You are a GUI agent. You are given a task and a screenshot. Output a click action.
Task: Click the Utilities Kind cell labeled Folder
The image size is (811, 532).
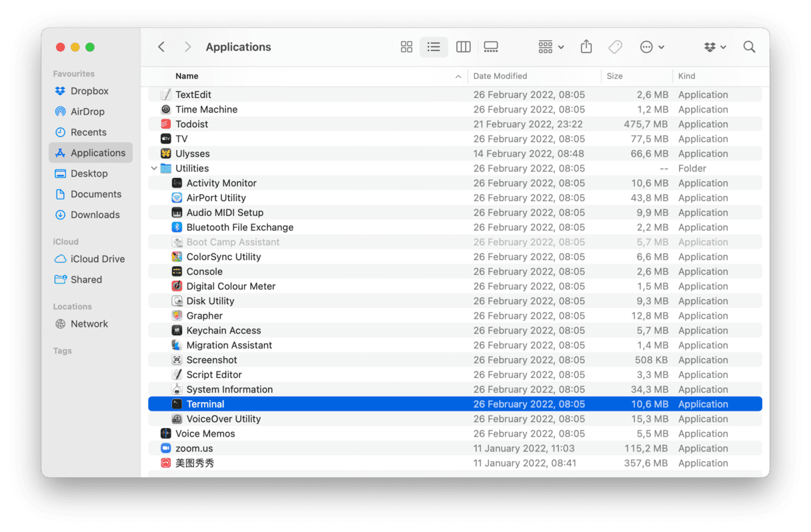(692, 169)
